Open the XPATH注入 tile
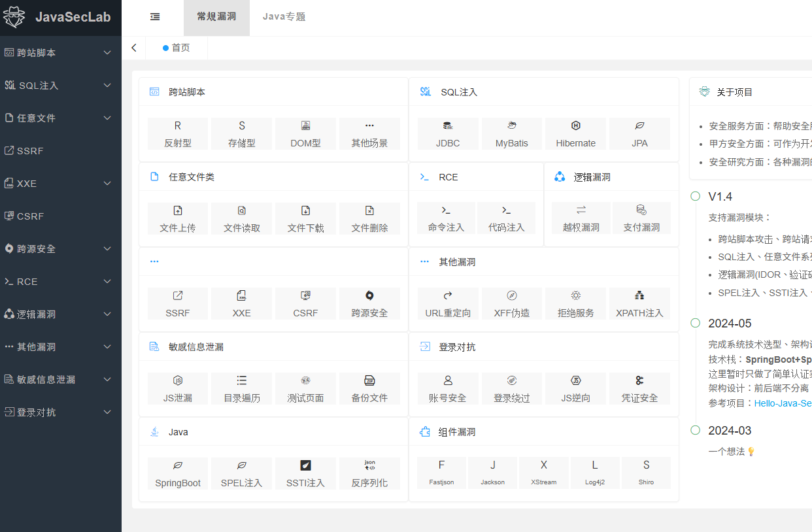This screenshot has width=812, height=532. [x=639, y=304]
